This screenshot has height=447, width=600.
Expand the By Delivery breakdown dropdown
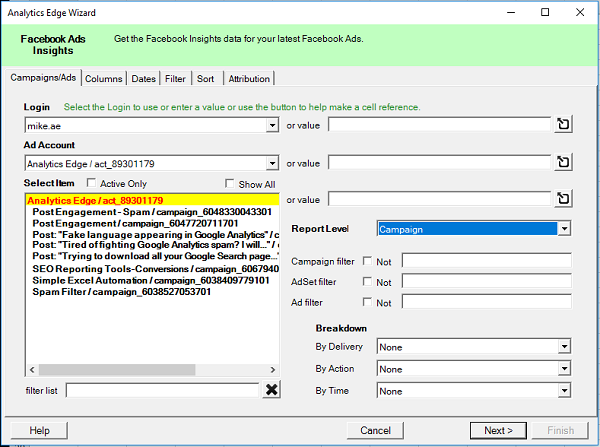pos(564,347)
